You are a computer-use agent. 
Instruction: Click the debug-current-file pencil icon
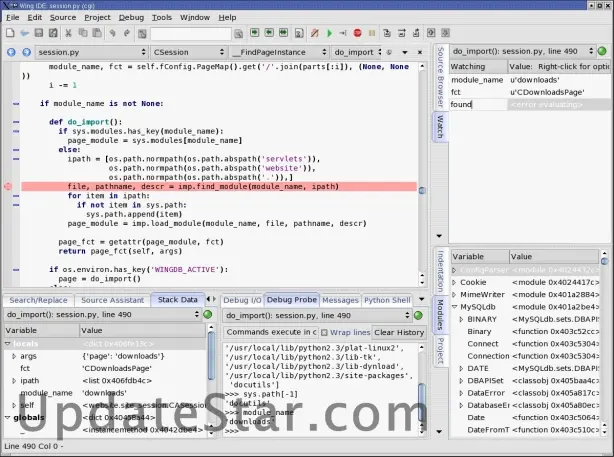coord(314,33)
